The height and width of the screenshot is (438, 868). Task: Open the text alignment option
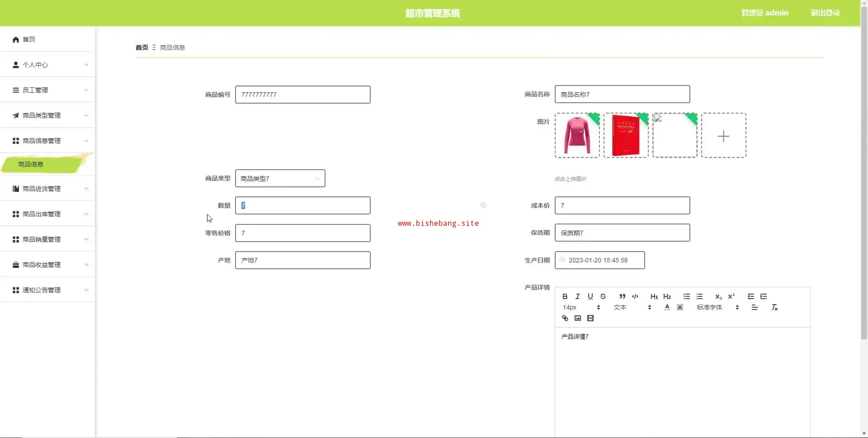click(x=755, y=307)
